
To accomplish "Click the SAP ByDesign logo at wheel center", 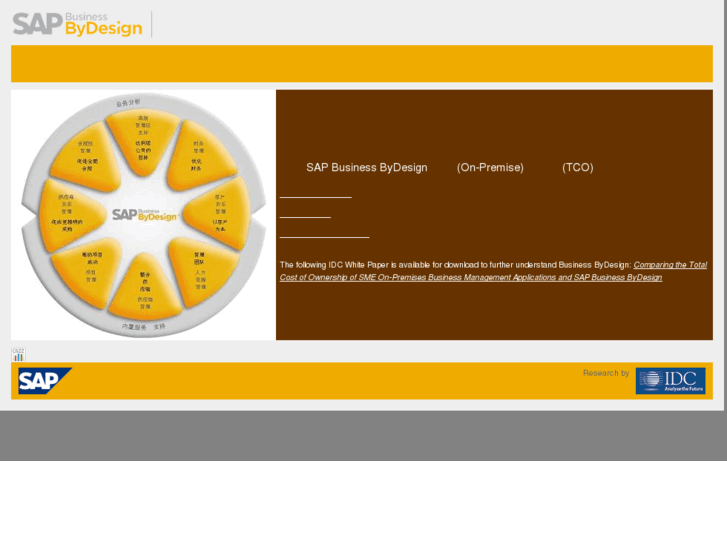I will click(145, 214).
